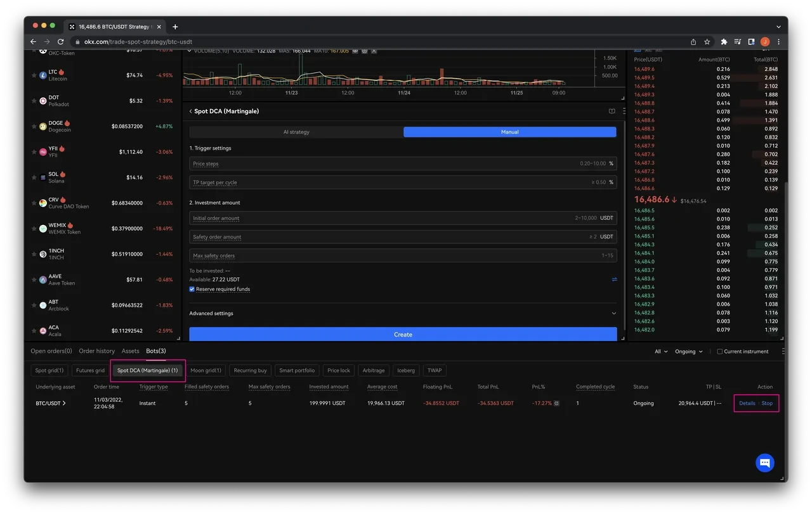This screenshot has width=812, height=514.
Task: Open a new browser tab
Action: click(x=175, y=27)
